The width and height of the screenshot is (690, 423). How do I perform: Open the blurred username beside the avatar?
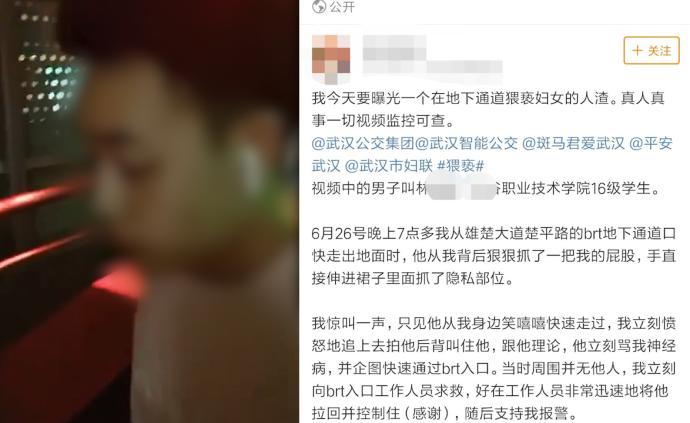[x=395, y=48]
